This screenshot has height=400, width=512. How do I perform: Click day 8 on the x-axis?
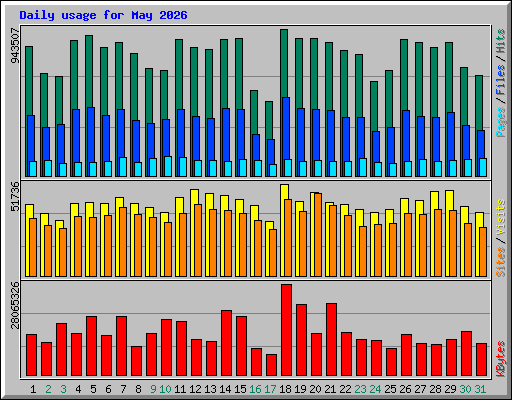point(138,389)
